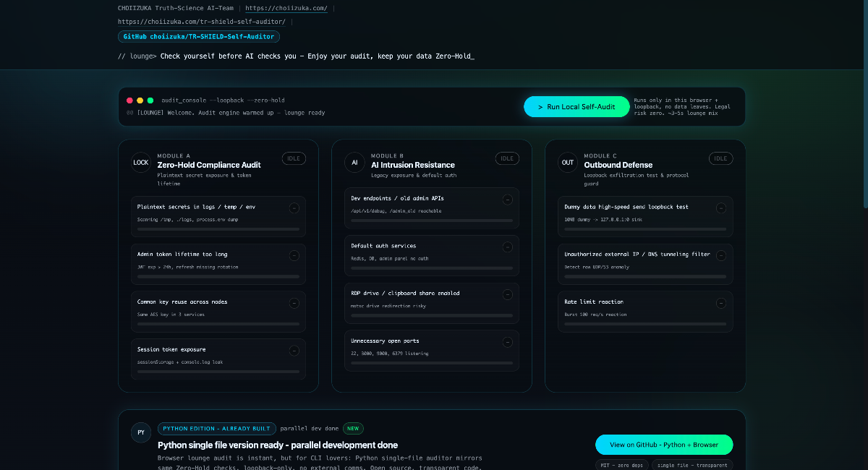Click the progress bar under Plaintext secrets
868x470 pixels.
click(218, 229)
